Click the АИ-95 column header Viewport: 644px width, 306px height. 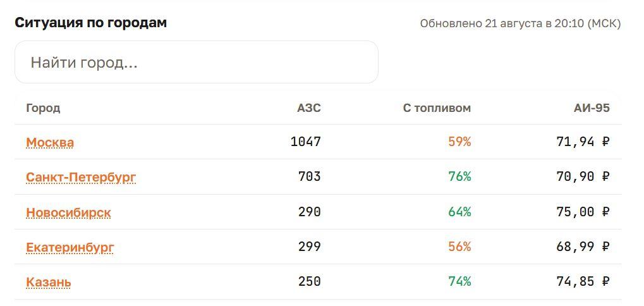[x=592, y=108]
